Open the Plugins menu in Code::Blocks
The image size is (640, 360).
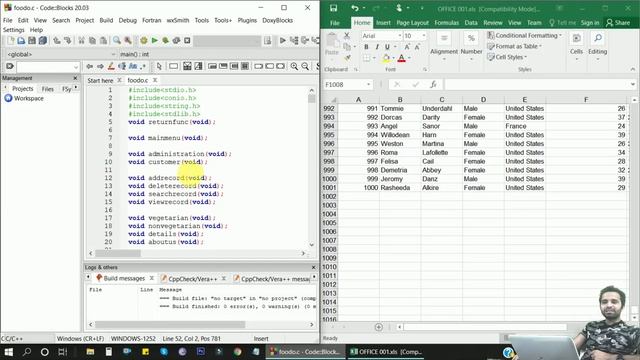tap(247, 20)
